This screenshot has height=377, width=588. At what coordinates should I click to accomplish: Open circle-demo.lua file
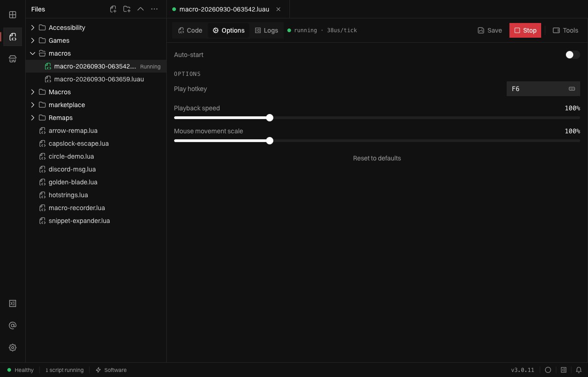pyautogui.click(x=96, y=156)
